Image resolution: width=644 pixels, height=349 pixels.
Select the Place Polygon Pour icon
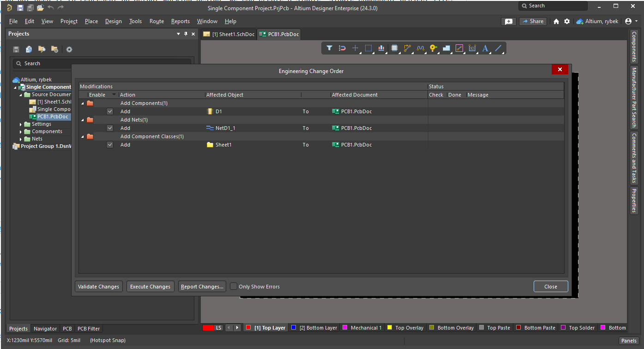446,48
